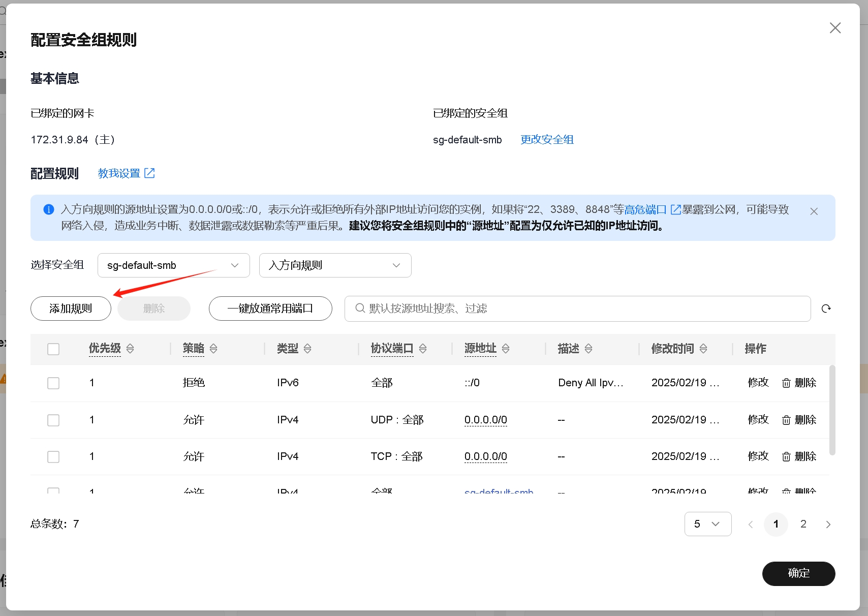Image resolution: width=868 pixels, height=616 pixels.
Task: Go to page 2
Action: click(x=803, y=524)
